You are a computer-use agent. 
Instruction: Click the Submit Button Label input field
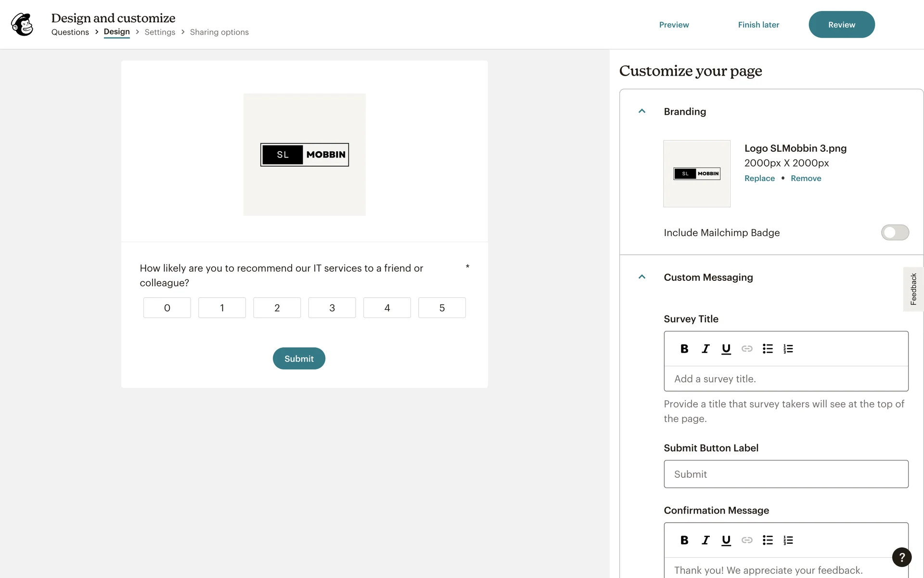786,474
